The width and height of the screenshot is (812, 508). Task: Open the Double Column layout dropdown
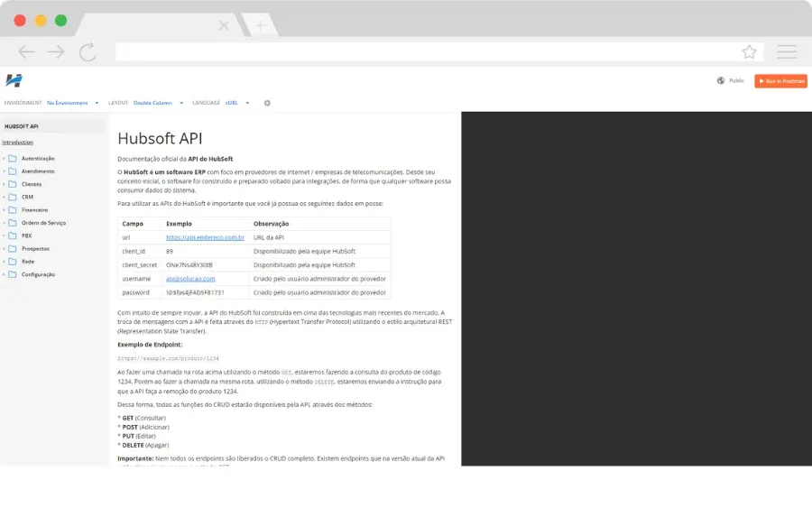pos(158,103)
